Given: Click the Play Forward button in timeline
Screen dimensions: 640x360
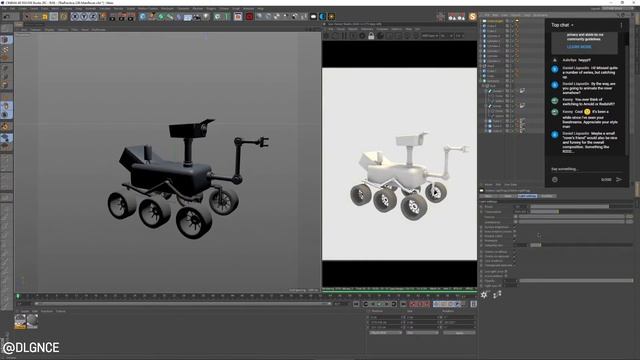Looking at the screenshot, I should tap(379, 304).
